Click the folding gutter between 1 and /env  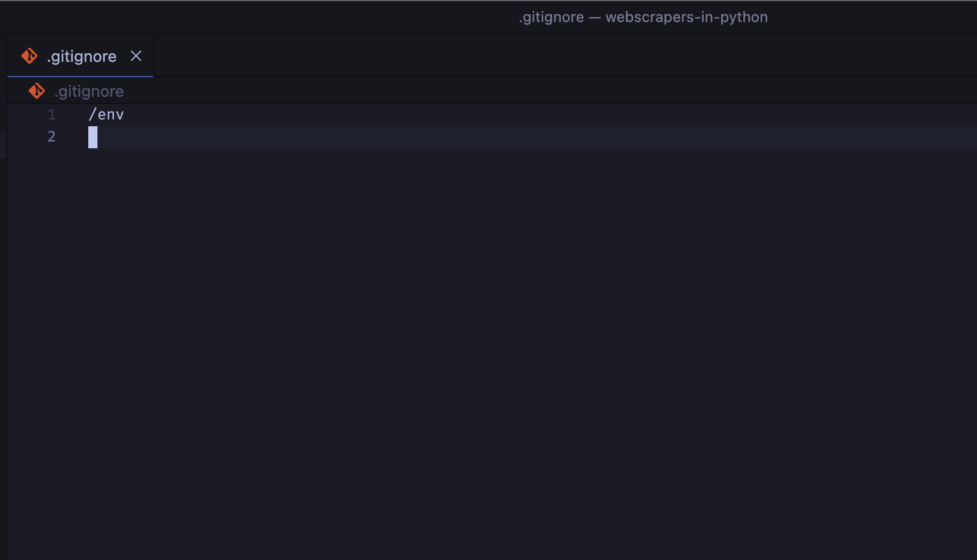coord(74,115)
